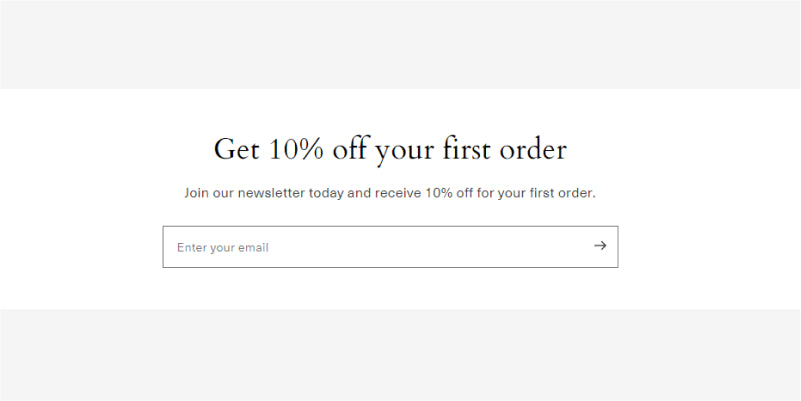Click the 'Get 10% off your first order' heading
Image resolution: width=801 pixels, height=401 pixels.
coord(390,150)
